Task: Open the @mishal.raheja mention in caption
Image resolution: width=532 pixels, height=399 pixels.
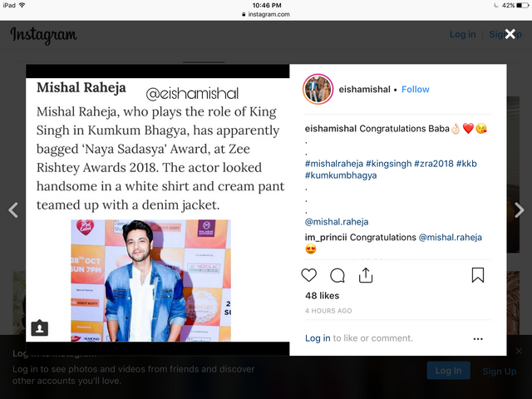Action: pyautogui.click(x=337, y=222)
